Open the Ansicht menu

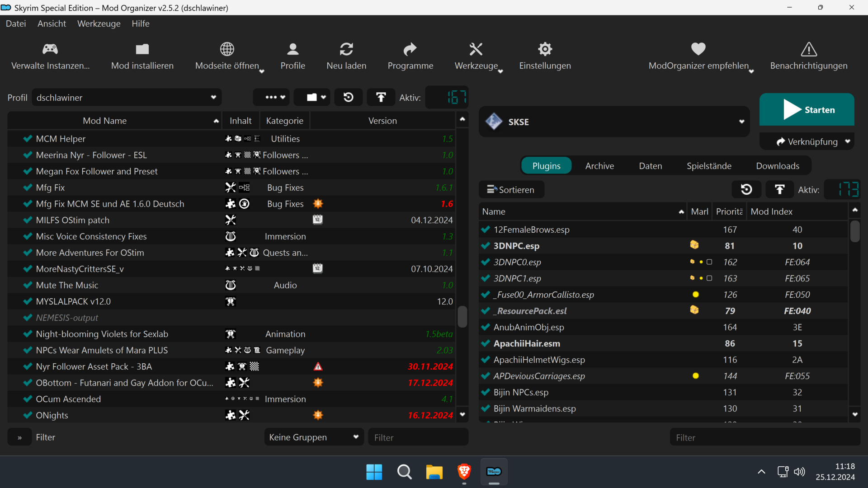tap(52, 23)
